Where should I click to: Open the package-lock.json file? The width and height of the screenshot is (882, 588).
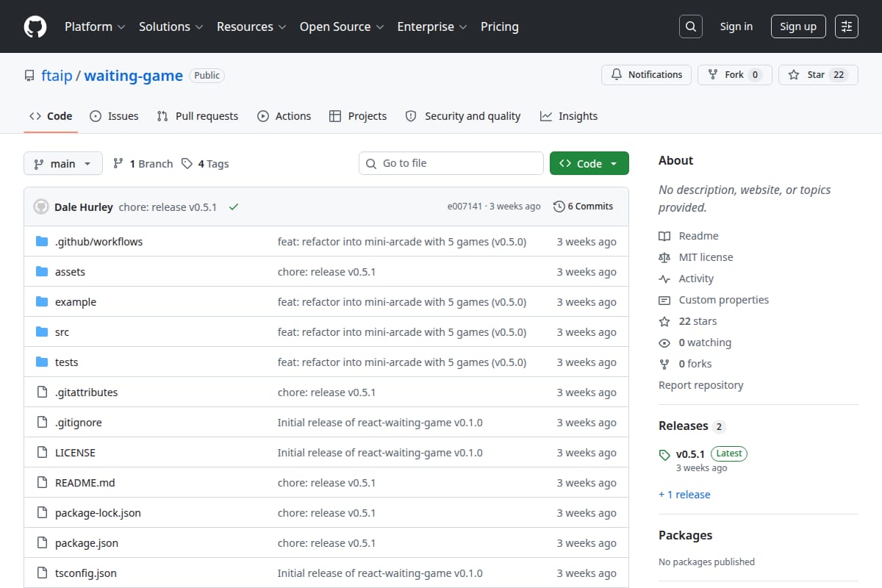click(98, 512)
